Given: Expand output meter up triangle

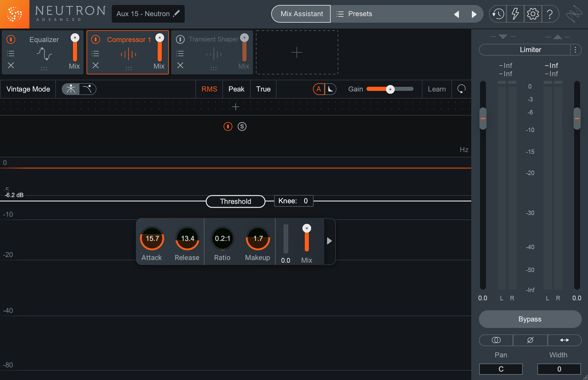Looking at the screenshot, I should point(558,37).
